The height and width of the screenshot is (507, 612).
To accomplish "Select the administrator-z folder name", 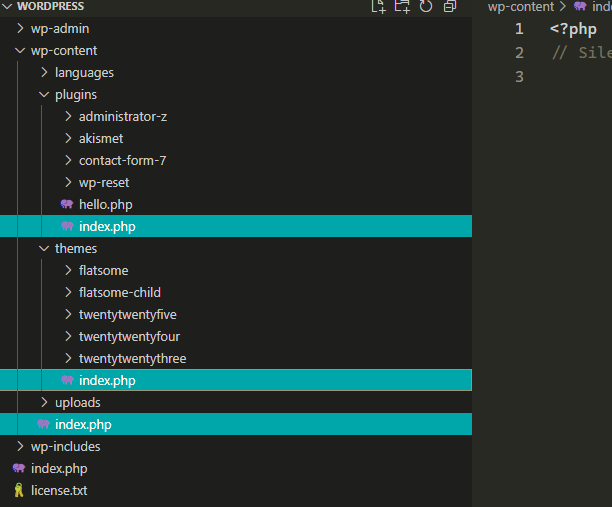I will (x=123, y=116).
